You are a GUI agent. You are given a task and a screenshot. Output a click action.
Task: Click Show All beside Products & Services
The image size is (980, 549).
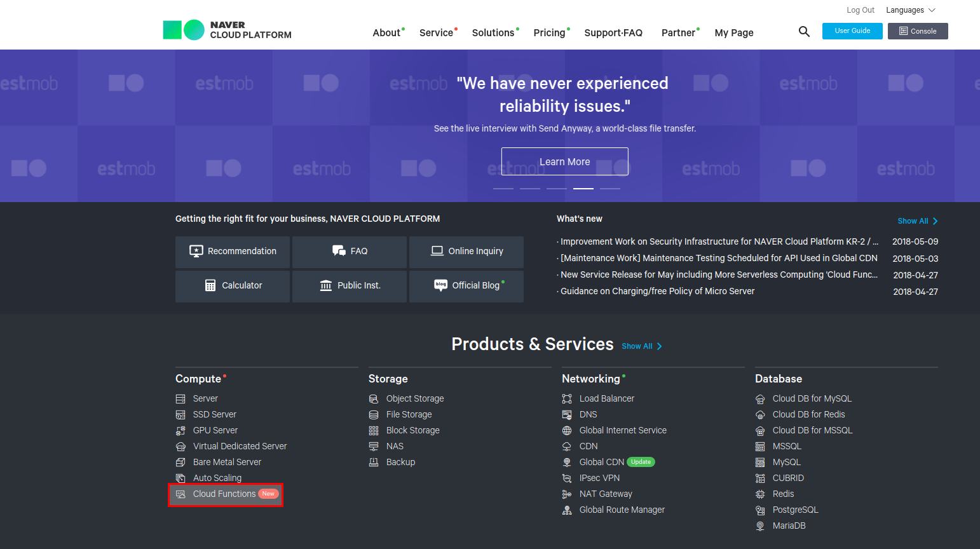[x=642, y=346]
